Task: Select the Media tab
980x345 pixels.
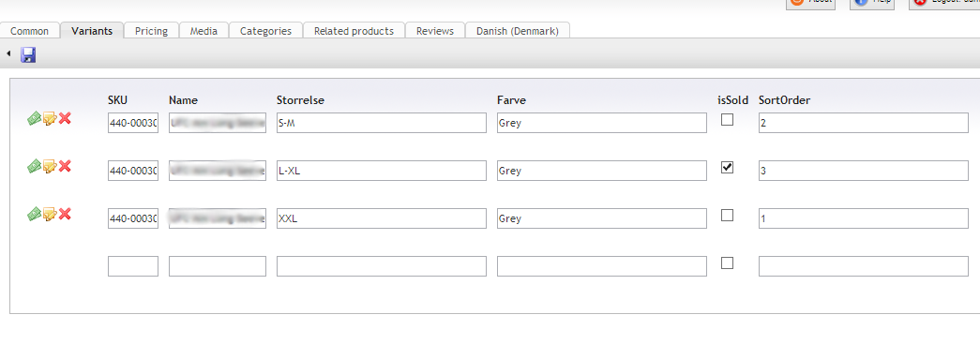Action: (x=204, y=31)
